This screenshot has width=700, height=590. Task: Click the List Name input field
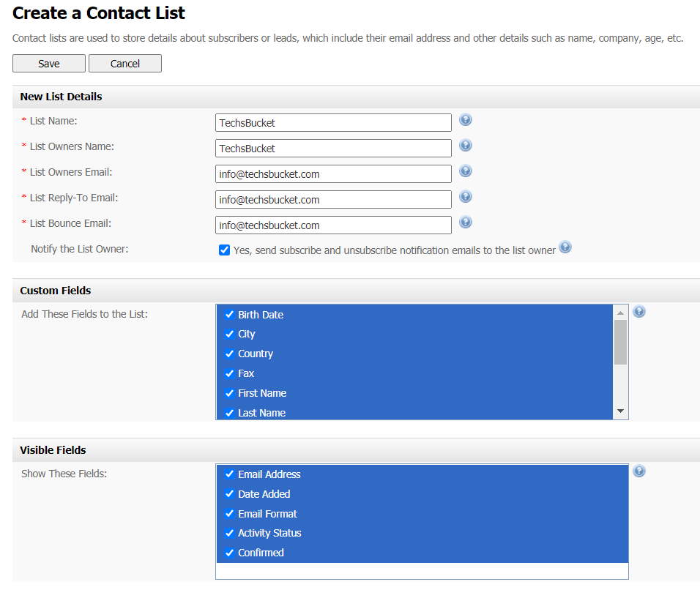pos(333,122)
